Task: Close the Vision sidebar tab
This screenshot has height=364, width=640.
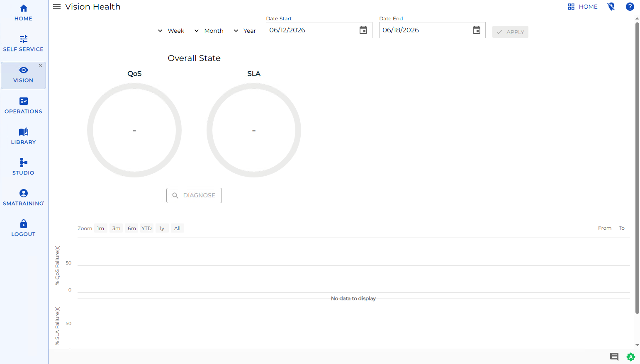Action: [x=40, y=66]
